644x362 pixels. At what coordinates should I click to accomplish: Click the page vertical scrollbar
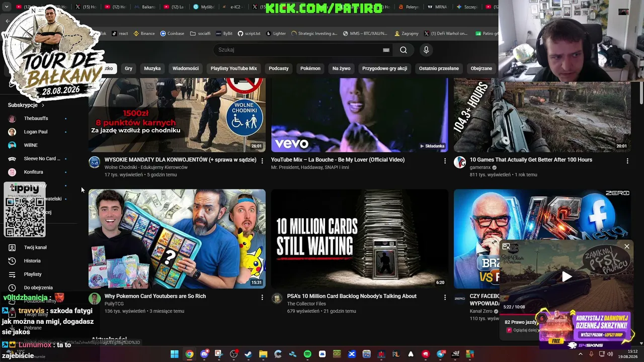pyautogui.click(x=640, y=92)
